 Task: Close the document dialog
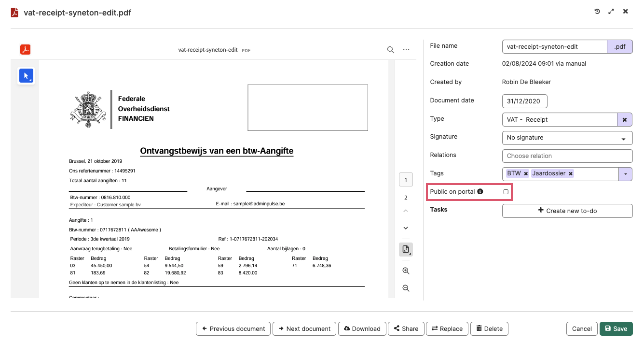pyautogui.click(x=626, y=12)
